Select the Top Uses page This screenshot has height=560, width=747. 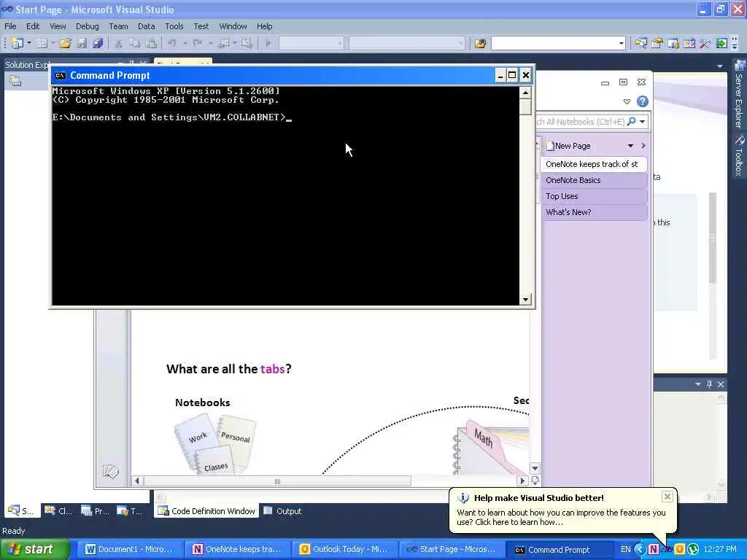click(x=594, y=196)
